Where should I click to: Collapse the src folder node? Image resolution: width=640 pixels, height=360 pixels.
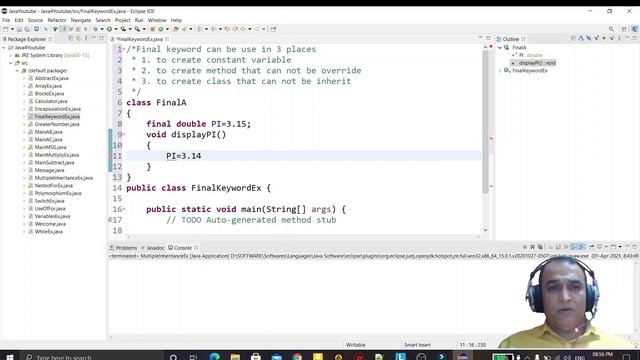(x=11, y=63)
